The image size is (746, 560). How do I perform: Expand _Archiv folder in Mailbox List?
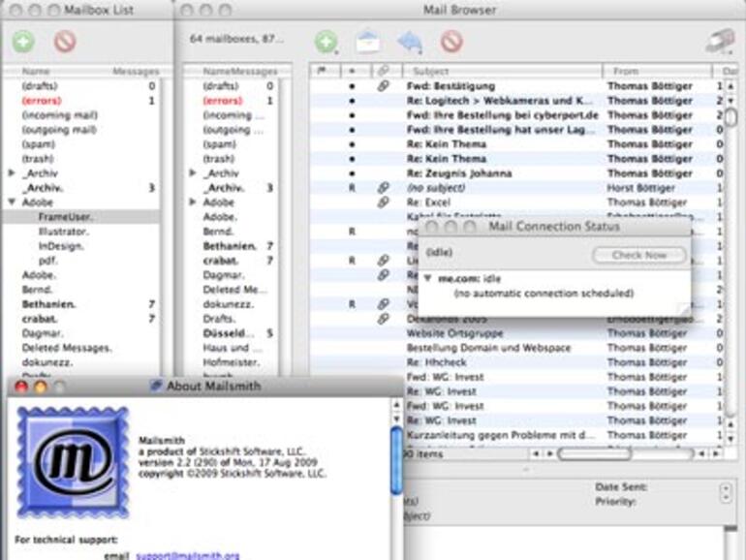12,173
